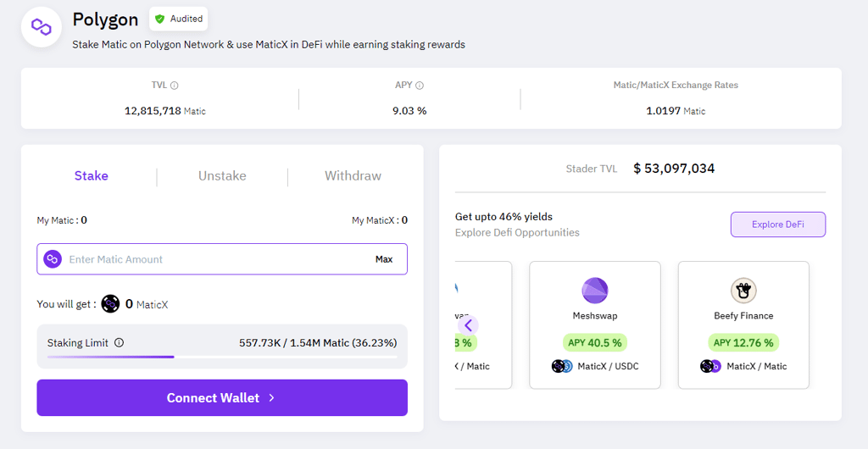Screen dimensions: 868x449
Task: Click the APY 40.5 % badge
Action: (x=595, y=343)
